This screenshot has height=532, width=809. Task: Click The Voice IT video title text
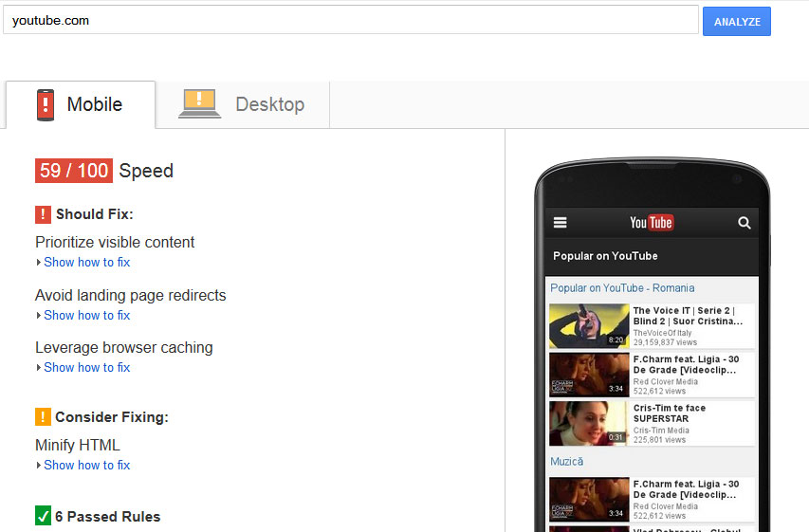pos(688,316)
